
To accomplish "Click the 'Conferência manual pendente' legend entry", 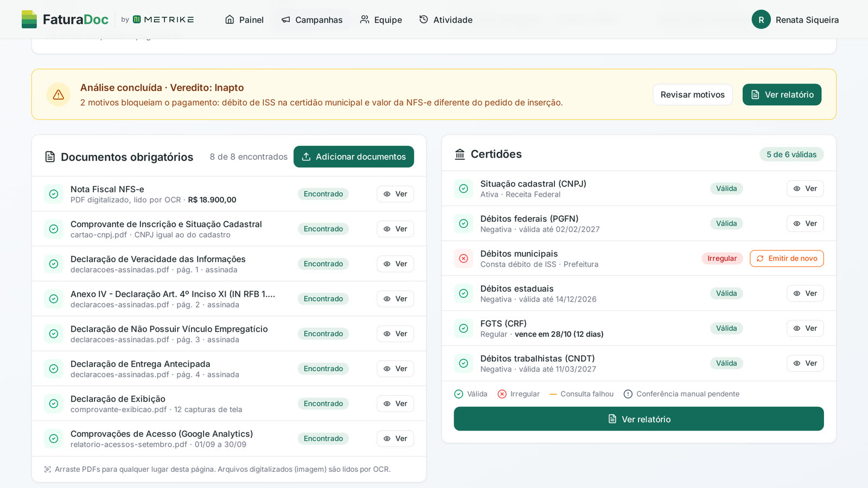I will point(681,394).
